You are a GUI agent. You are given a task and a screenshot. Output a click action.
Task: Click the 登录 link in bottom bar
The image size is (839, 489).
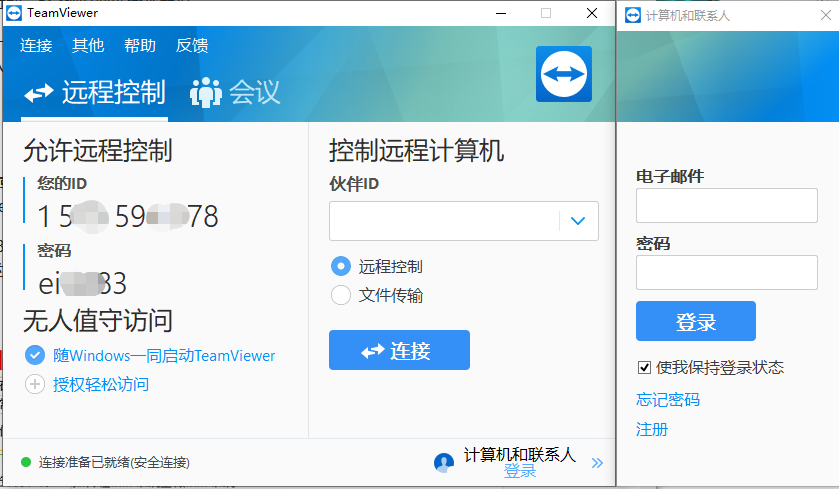click(520, 471)
